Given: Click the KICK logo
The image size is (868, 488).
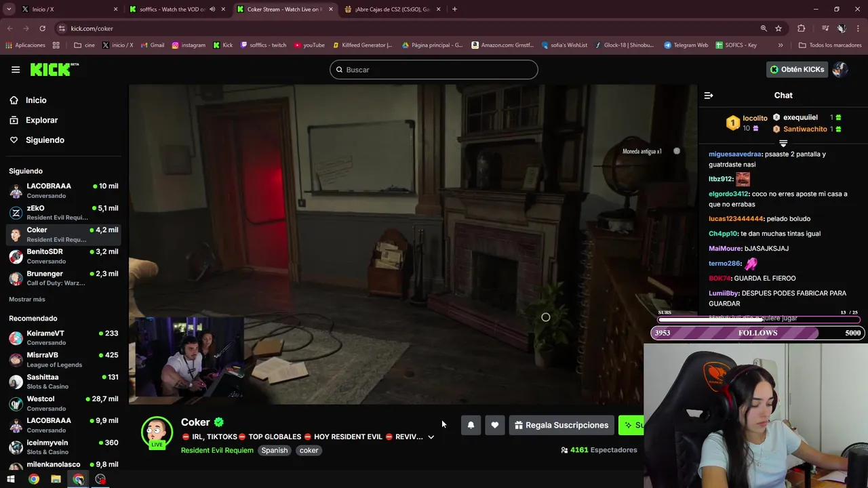Looking at the screenshot, I should 54,69.
